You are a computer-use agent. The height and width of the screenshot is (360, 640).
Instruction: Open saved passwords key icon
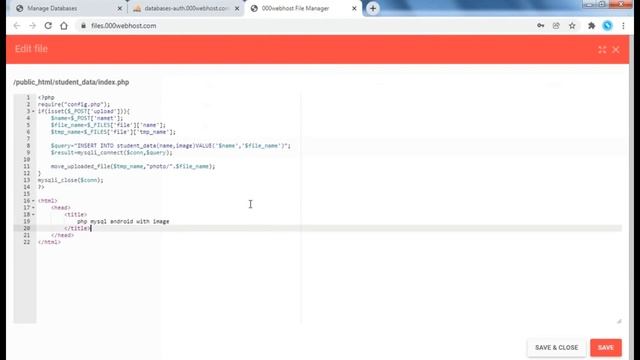[540, 26]
